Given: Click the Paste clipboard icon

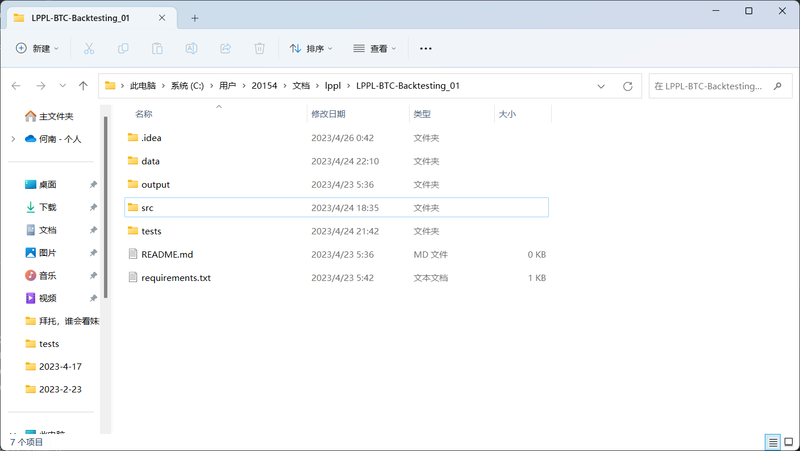Looking at the screenshot, I should (x=157, y=48).
